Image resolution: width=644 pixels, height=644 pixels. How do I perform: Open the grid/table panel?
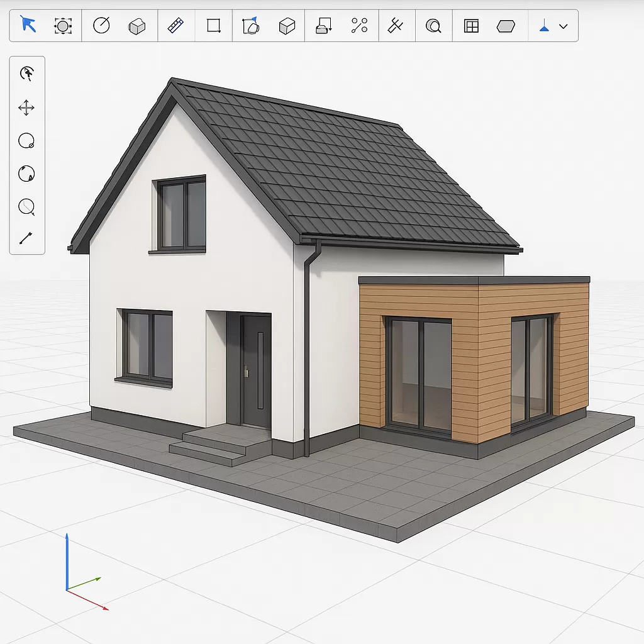[471, 26]
